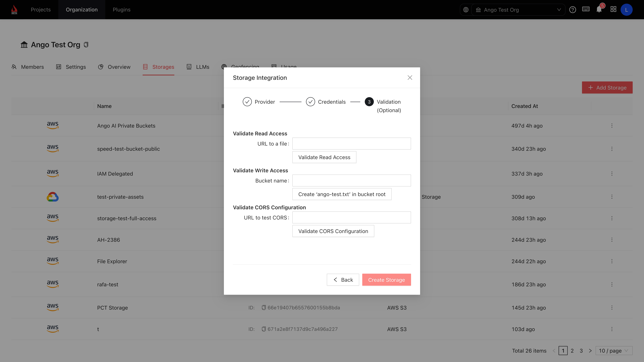Viewport: 644px width, 362px height.
Task: Click the 'Name' column header
Action: click(104, 106)
